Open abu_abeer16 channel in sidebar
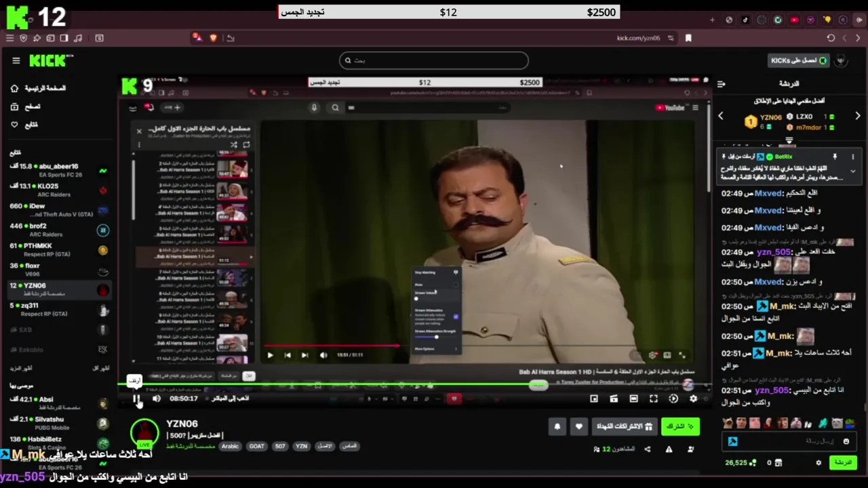 (x=59, y=170)
